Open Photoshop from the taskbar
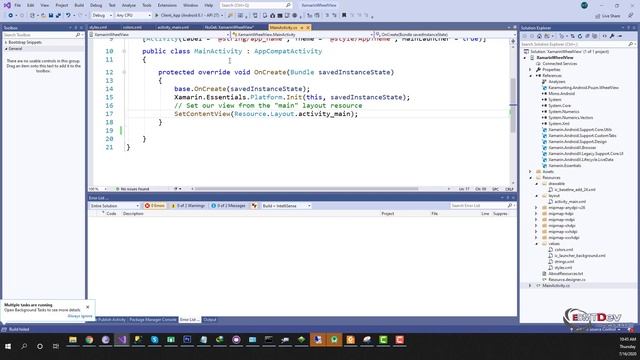The width and height of the screenshot is (640, 360). (187, 340)
